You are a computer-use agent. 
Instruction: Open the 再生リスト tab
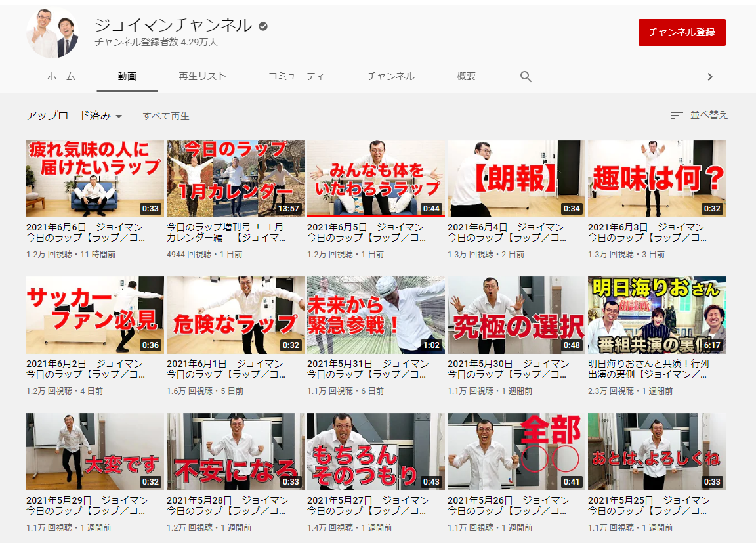[203, 76]
